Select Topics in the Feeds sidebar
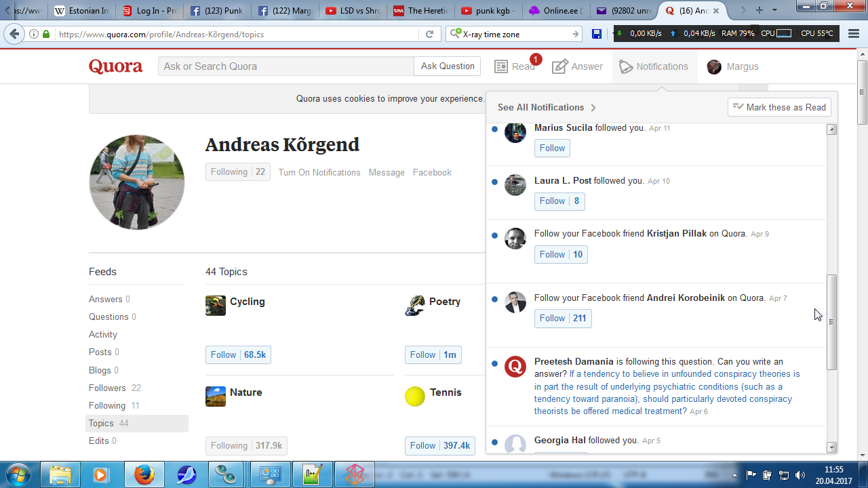 (138, 424)
